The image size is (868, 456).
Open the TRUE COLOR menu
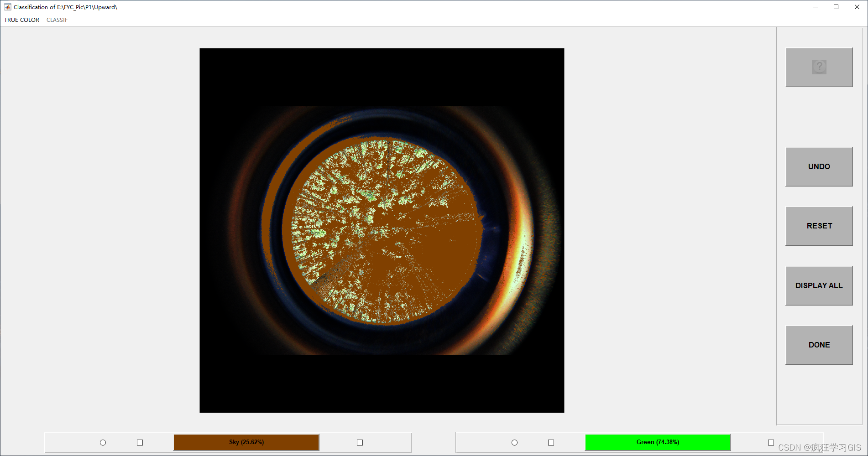coord(21,20)
